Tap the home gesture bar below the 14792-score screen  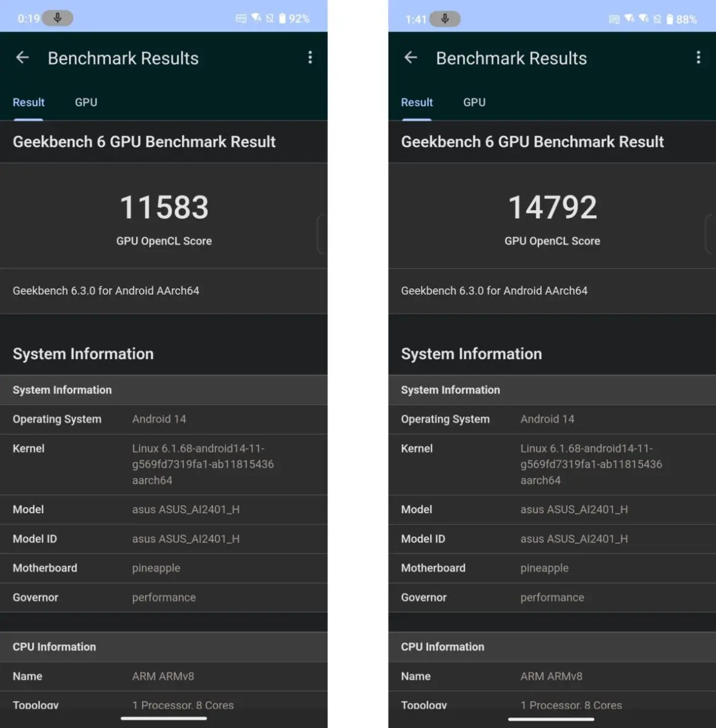pyautogui.click(x=552, y=719)
